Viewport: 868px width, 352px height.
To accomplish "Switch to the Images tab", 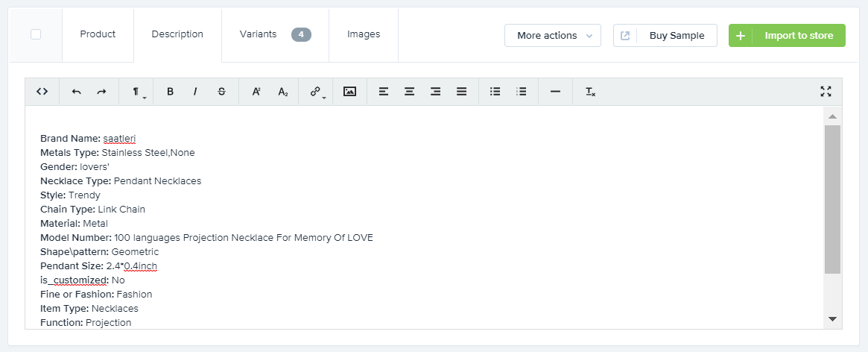I will [364, 34].
